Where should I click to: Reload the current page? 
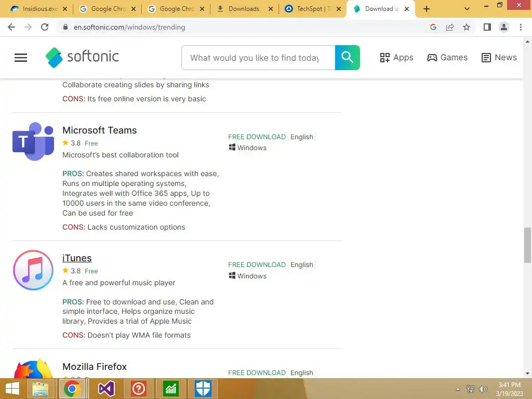(x=45, y=27)
